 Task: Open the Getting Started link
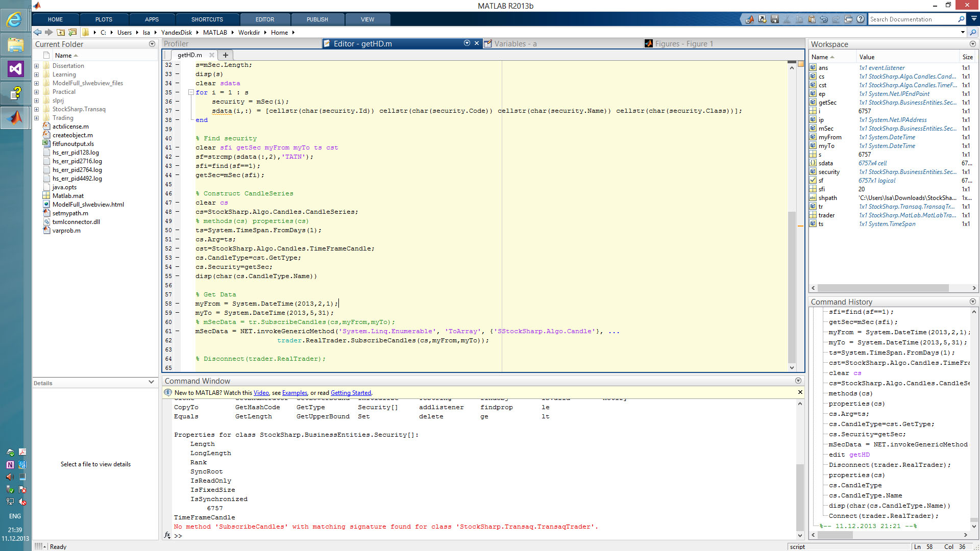pyautogui.click(x=351, y=393)
